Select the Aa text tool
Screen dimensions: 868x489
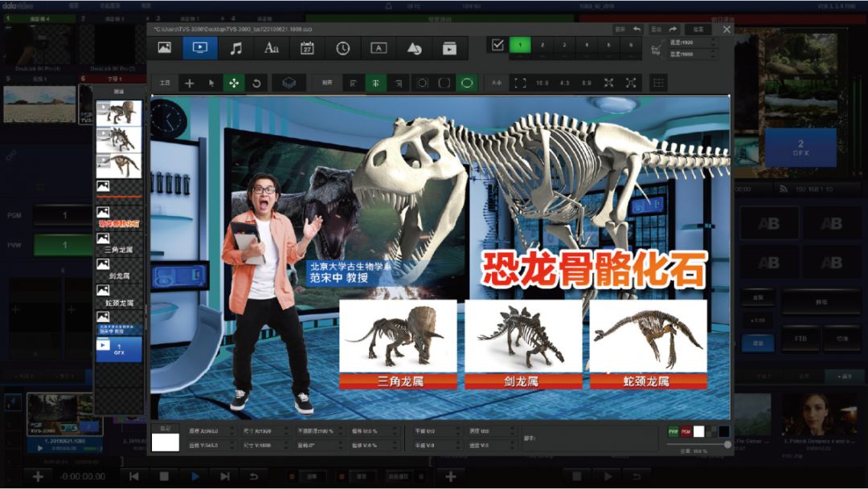272,48
